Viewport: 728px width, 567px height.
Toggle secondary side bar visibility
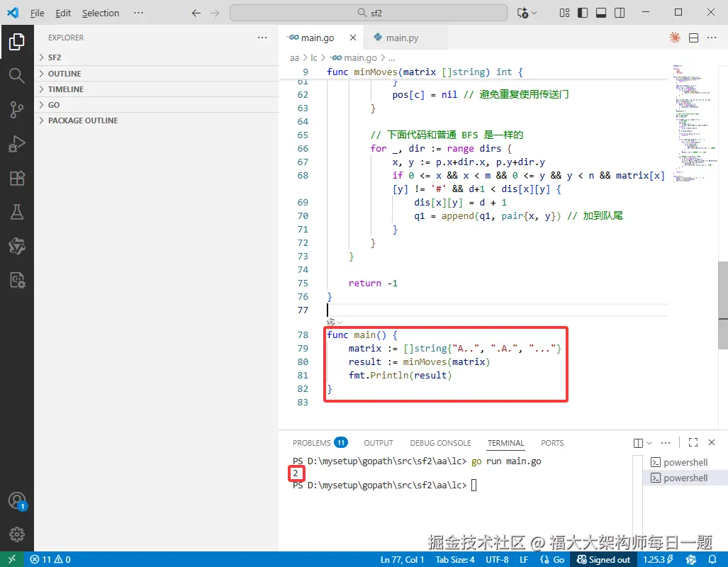(620, 13)
